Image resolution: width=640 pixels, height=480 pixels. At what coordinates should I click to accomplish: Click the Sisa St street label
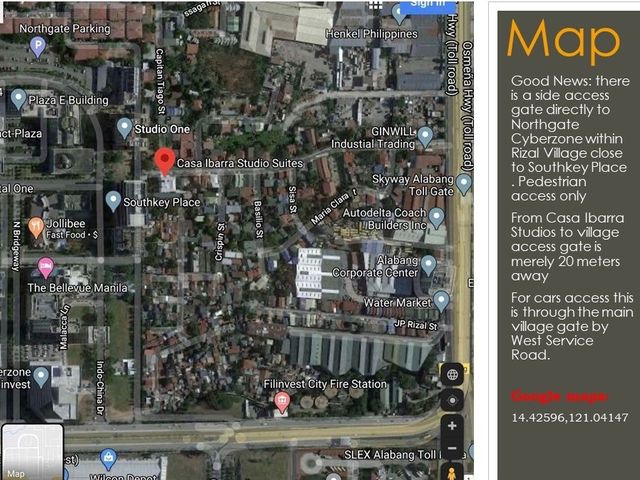click(x=293, y=200)
